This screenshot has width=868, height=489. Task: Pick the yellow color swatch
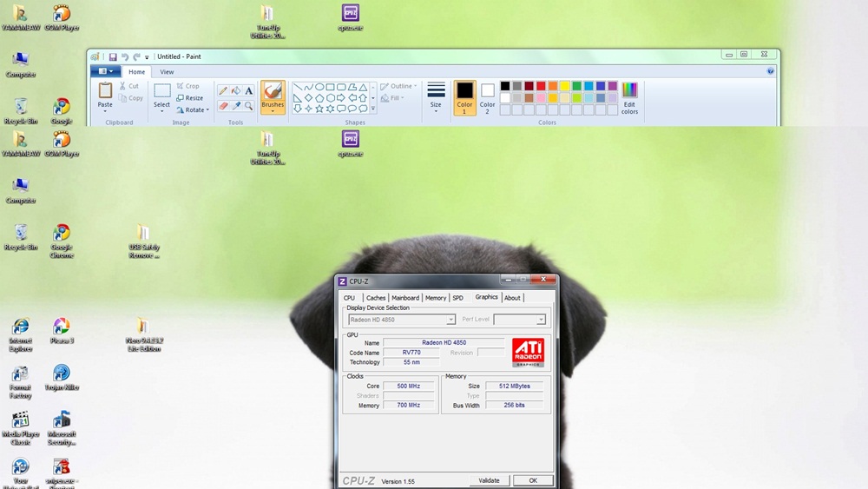(x=565, y=86)
